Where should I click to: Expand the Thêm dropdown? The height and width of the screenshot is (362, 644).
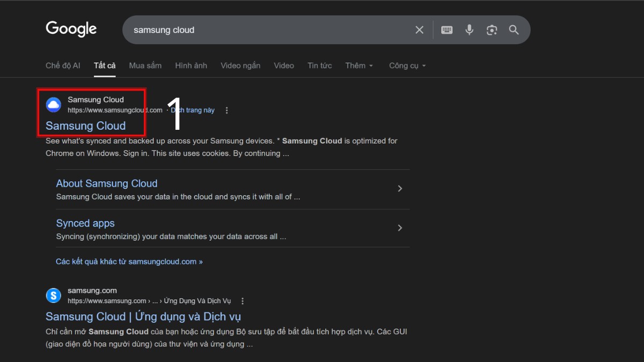tap(359, 65)
